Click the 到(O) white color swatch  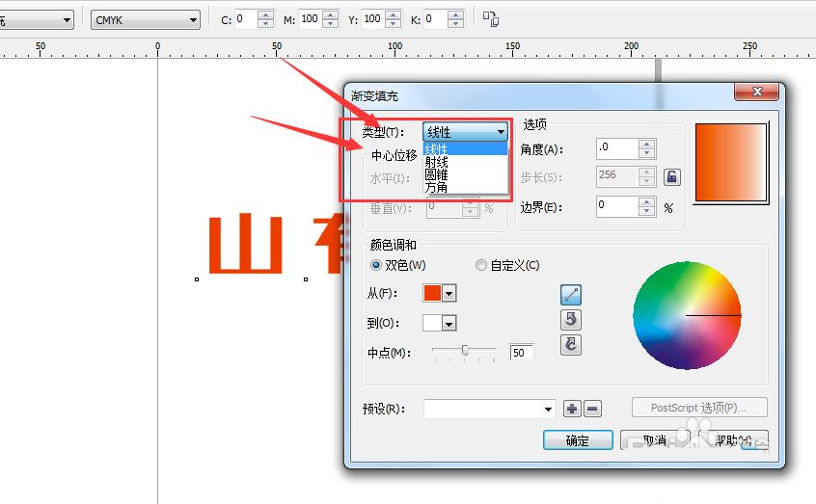[x=432, y=323]
